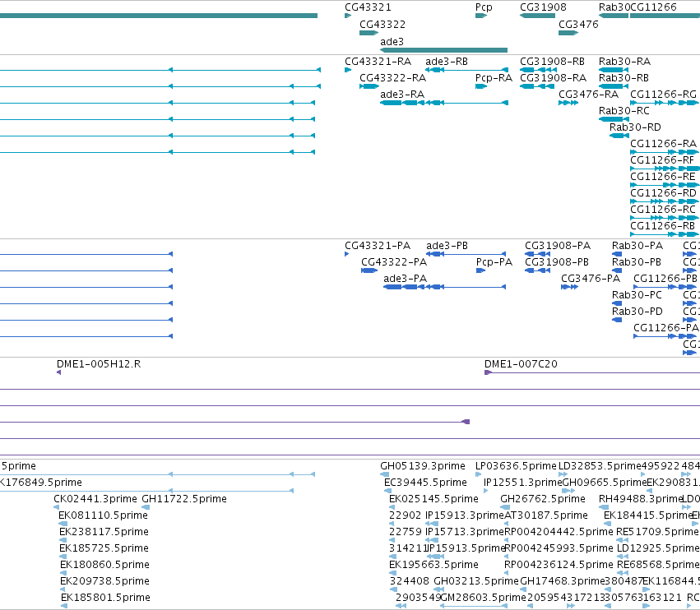Open protein CG31908-PB

coord(557,262)
